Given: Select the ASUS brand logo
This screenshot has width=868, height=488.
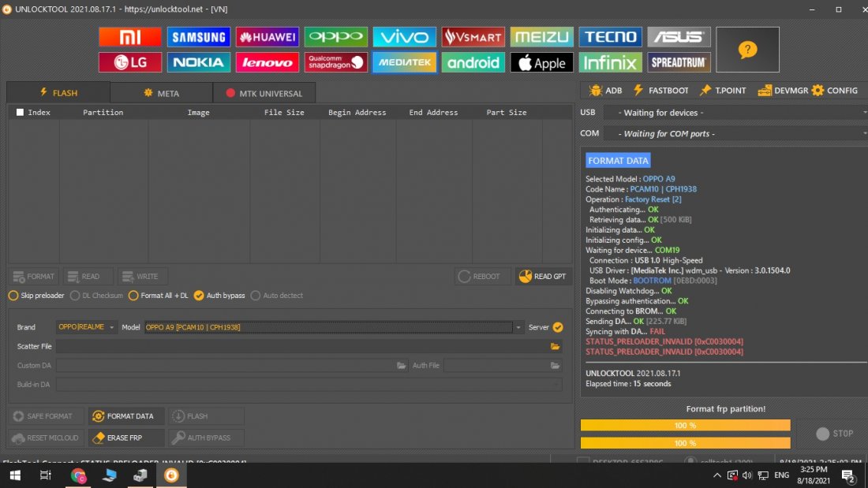Looking at the screenshot, I should pos(679,37).
